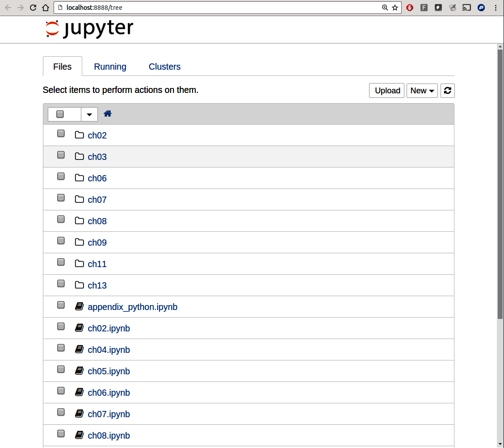Switch to the Running tab
This screenshot has width=504, height=448.
click(110, 67)
